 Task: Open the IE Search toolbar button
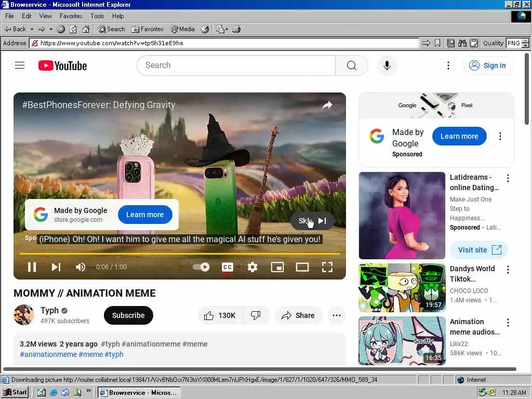tap(112, 29)
